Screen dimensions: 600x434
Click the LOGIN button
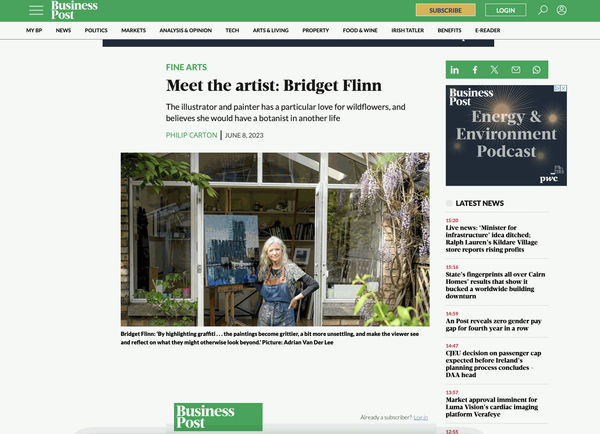tap(505, 10)
